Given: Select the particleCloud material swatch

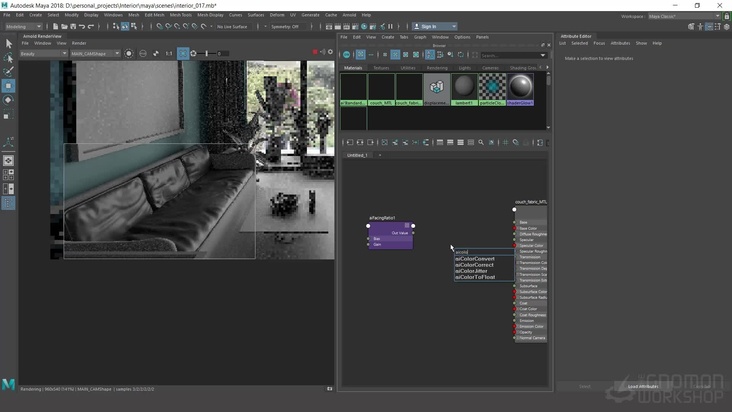Looking at the screenshot, I should click(x=492, y=89).
